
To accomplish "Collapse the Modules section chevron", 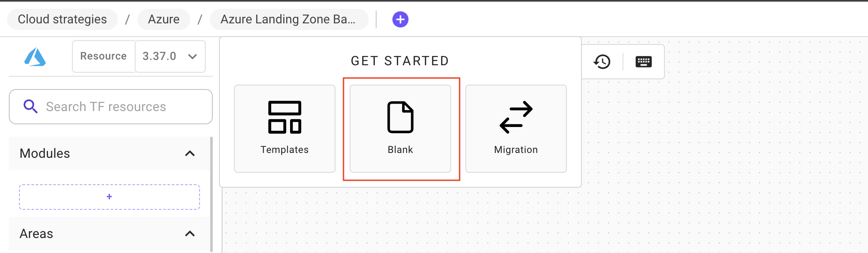I will [190, 153].
